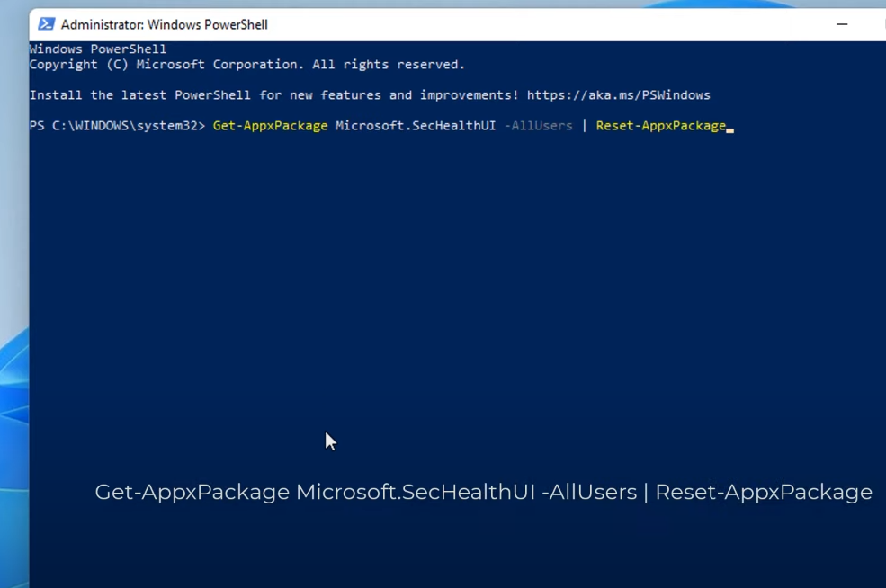Click the 'Get-AppxPackage' command in the prompt
The image size is (886, 588).
click(270, 125)
